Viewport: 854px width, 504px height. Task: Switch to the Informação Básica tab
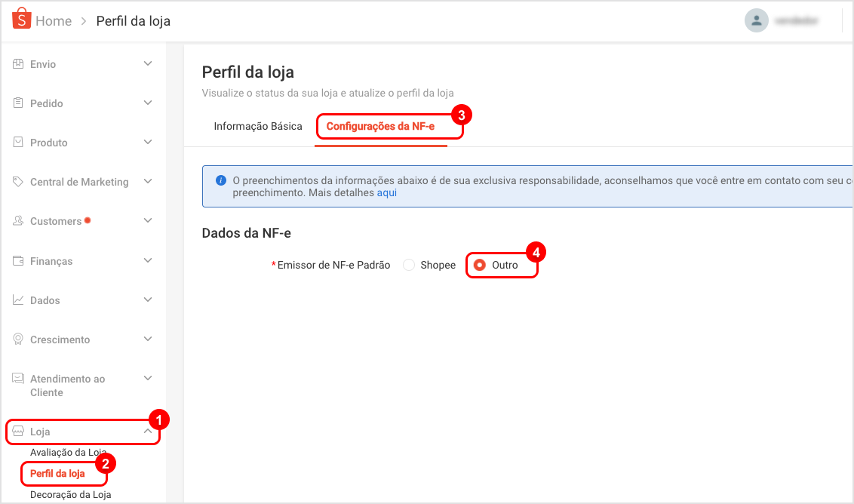click(258, 127)
